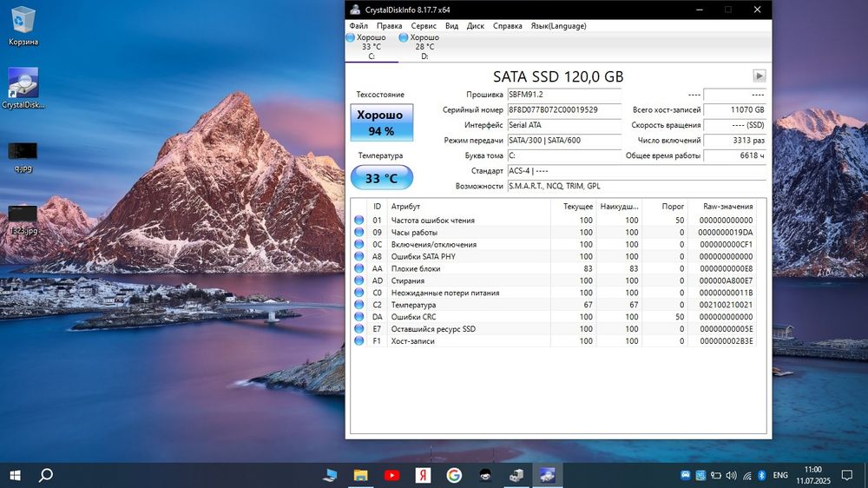Viewport: 868px width, 488px height.
Task: Click status orb for Оставшийся ресурс SSD
Action: (x=358, y=329)
